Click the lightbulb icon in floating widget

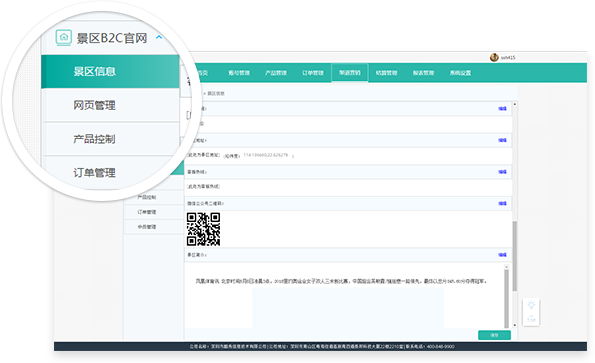pos(531,305)
